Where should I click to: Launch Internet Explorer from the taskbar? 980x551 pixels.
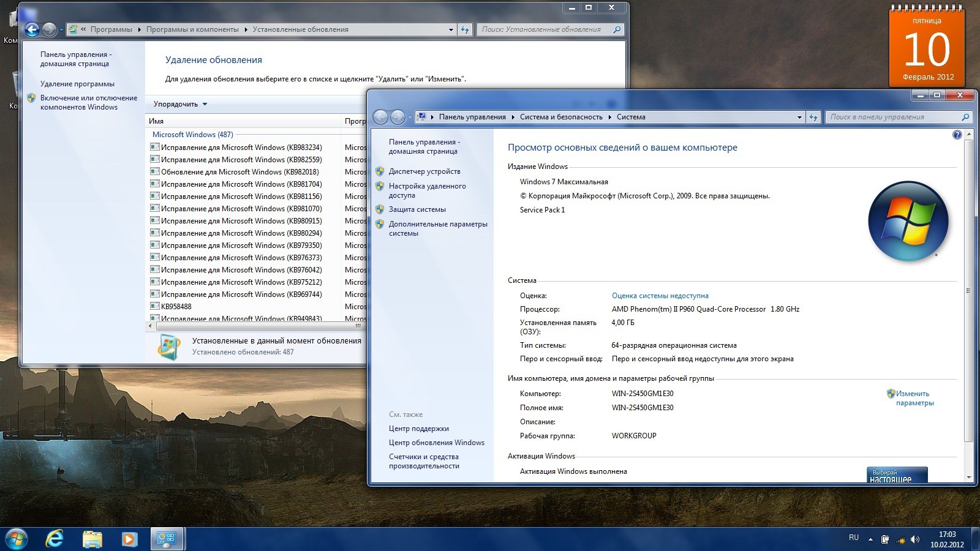point(55,539)
